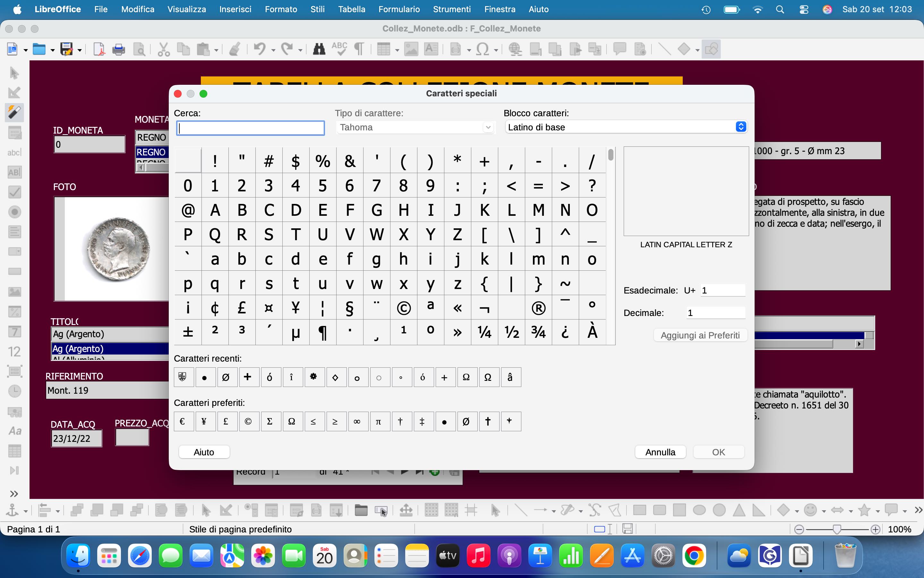
Task: Select the Rectangle drawing tool
Action: pyautogui.click(x=639, y=510)
